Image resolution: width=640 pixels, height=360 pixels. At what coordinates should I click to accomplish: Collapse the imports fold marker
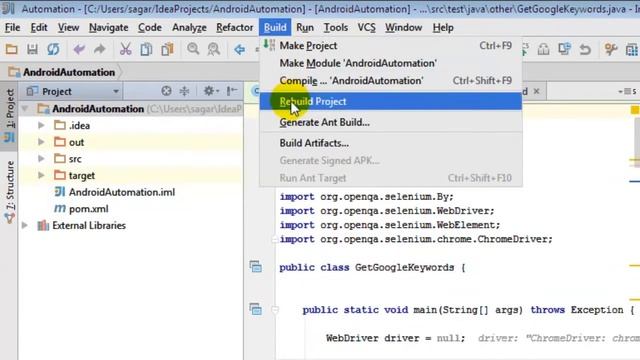click(x=275, y=240)
